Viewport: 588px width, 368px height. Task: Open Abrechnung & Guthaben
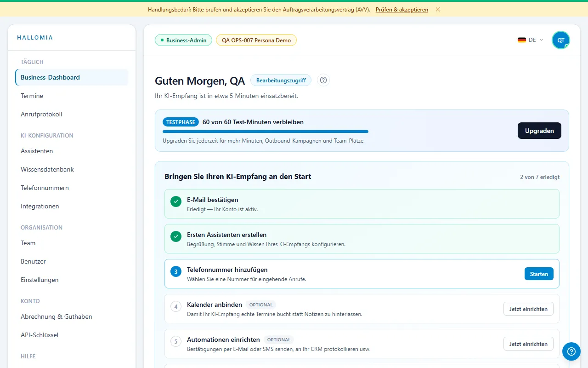point(72,316)
